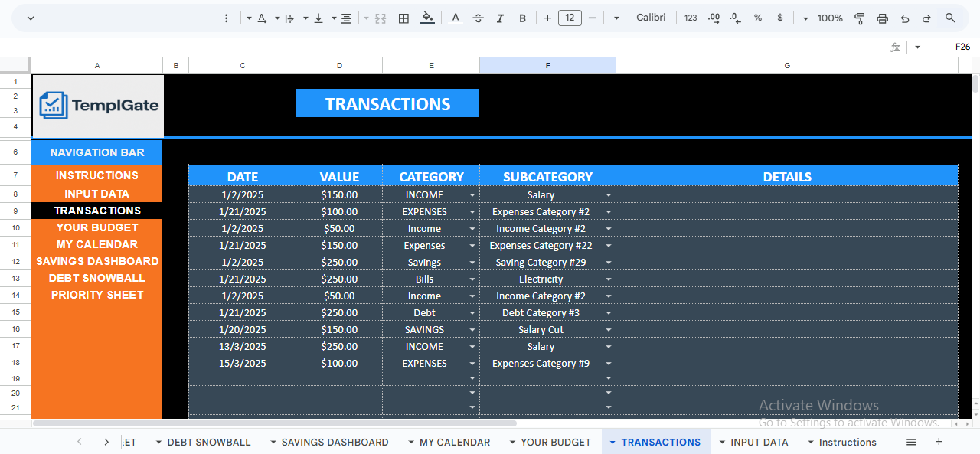Open the borders grid icon
Screen dimensions: 980x454
click(x=403, y=18)
